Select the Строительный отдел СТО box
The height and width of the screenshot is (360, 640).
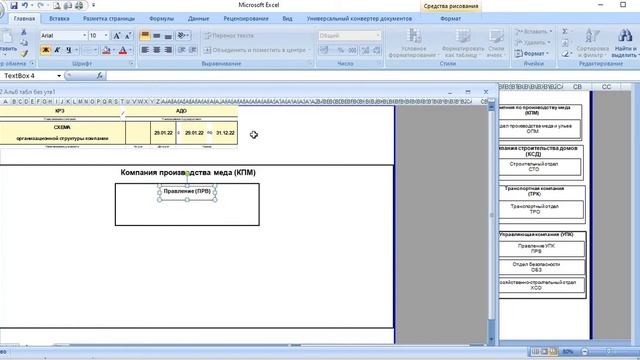click(x=539, y=167)
